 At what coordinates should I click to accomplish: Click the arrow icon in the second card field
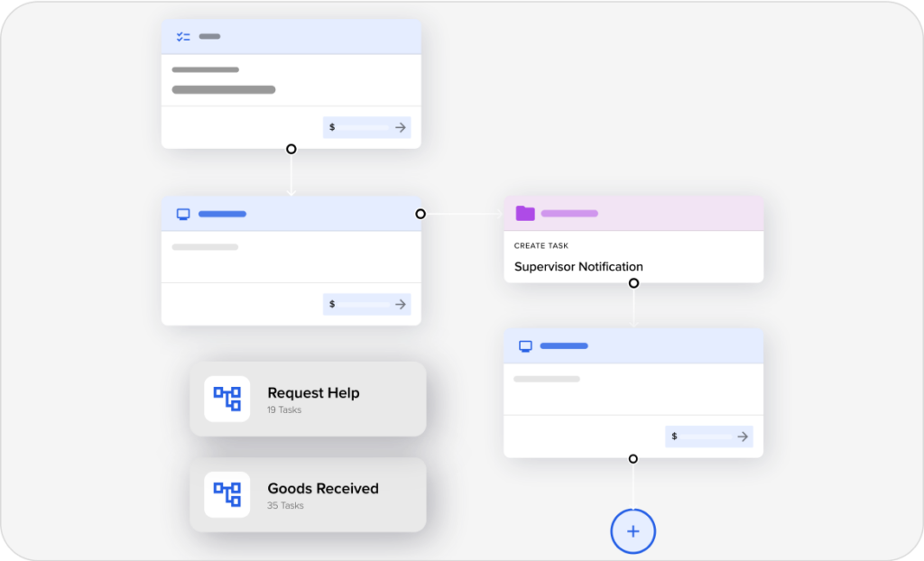[x=401, y=304]
